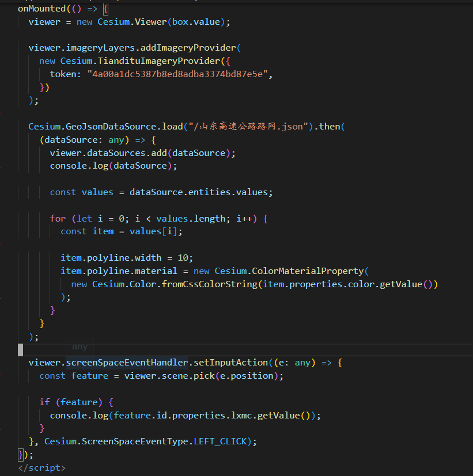Click 'ScreenSpaceEventType' enum name

click(x=135, y=441)
